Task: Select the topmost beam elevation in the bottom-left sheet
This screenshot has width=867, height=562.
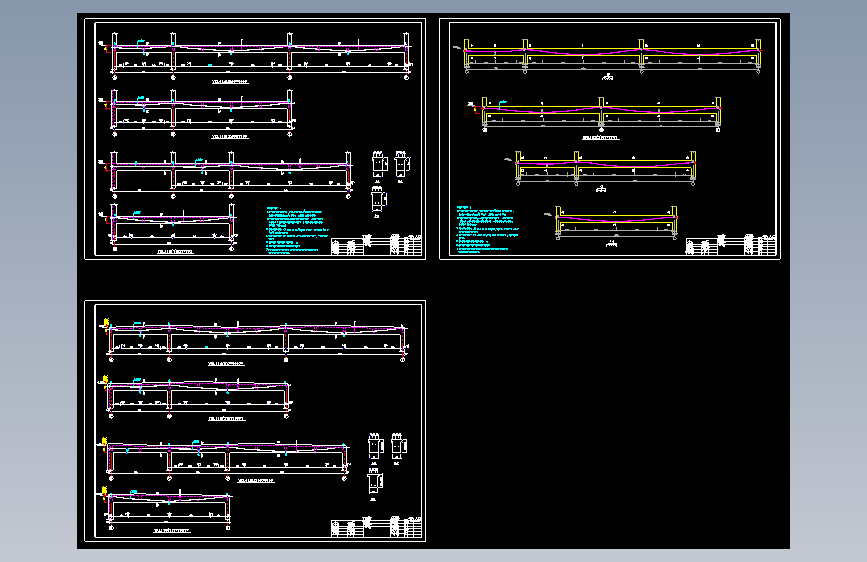Action: click(254, 340)
